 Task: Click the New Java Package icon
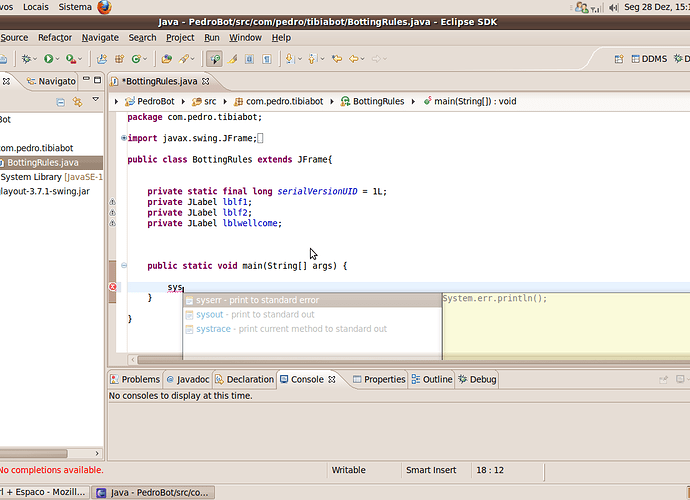tap(119, 59)
